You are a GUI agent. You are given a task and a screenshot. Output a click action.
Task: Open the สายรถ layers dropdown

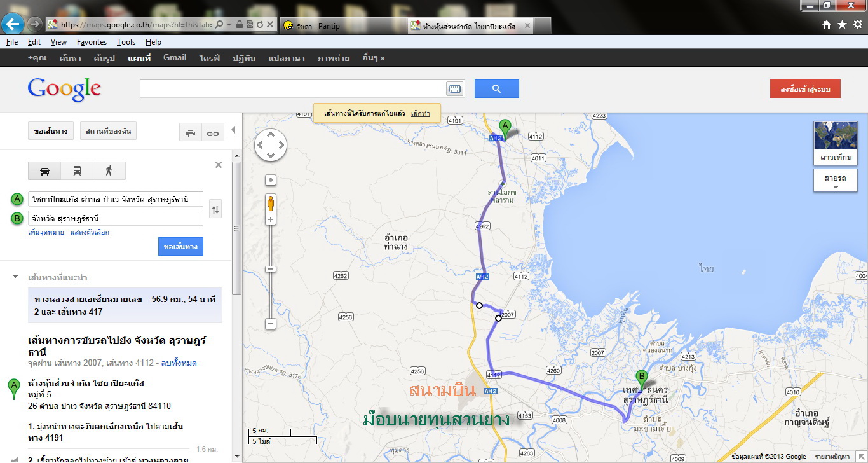(835, 181)
